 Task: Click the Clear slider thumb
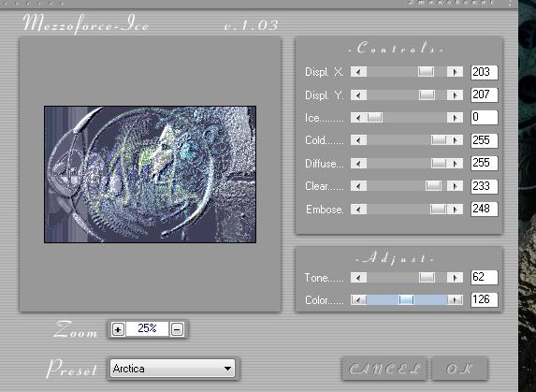[433, 186]
